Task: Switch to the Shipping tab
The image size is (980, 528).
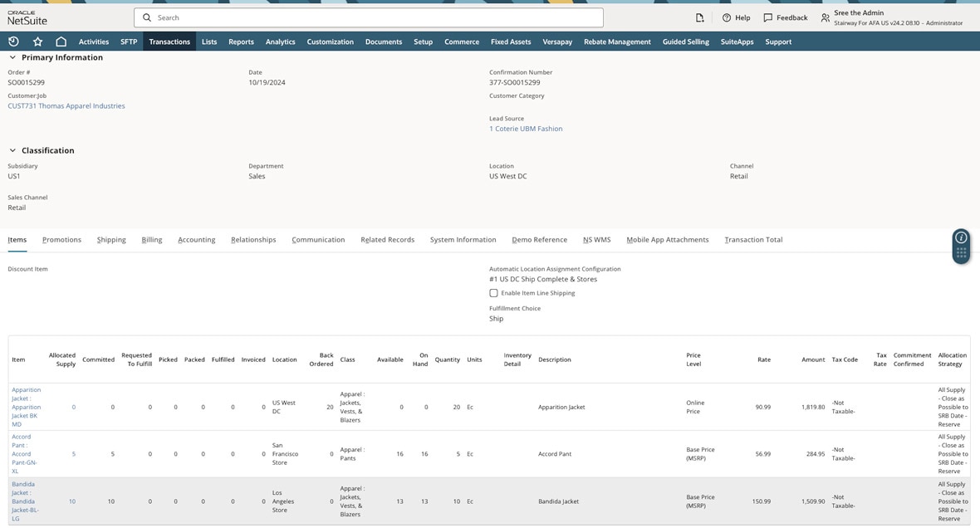Action: pos(111,240)
